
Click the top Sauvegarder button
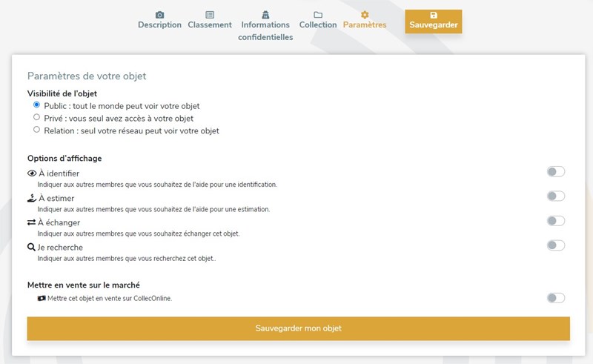coord(434,21)
